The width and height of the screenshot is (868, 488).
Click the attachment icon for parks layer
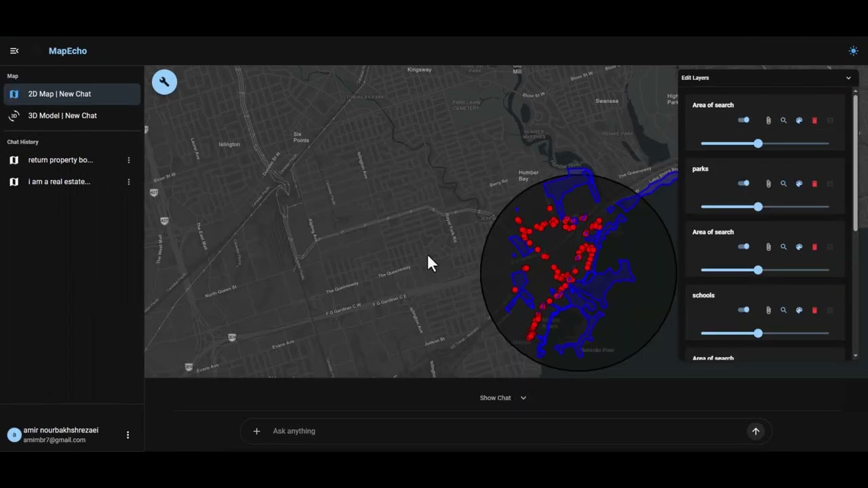[x=768, y=184]
